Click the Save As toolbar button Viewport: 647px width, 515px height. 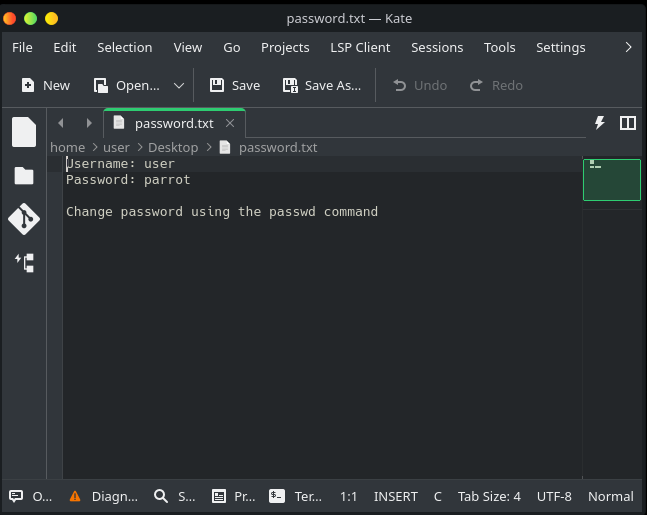tap(322, 86)
